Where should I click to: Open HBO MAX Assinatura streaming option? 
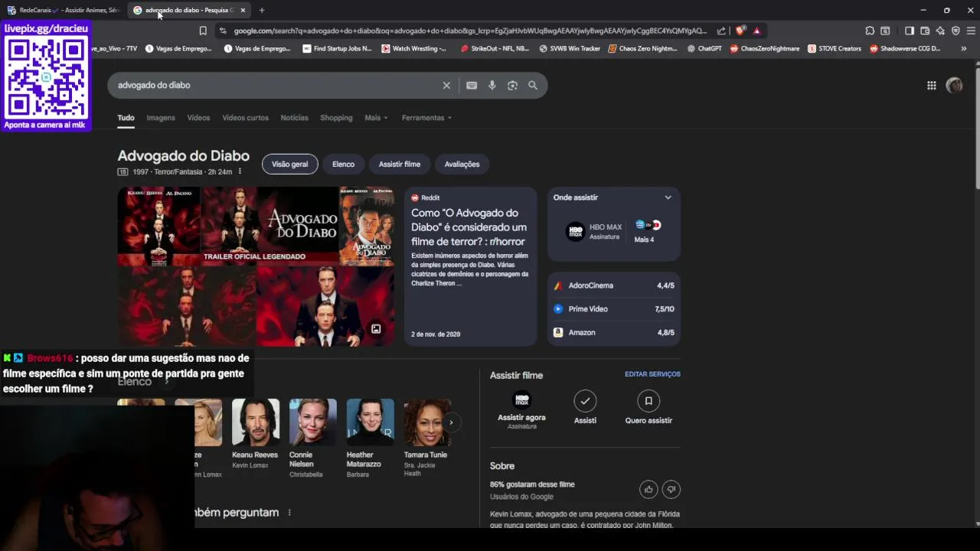[594, 231]
